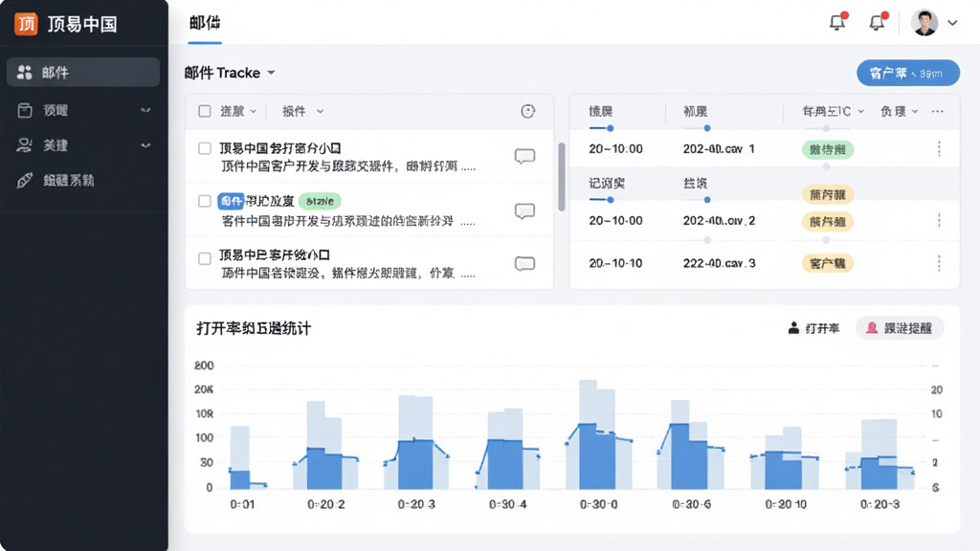This screenshot has height=551, width=980.
Task: Tick the select-all checkbox in the email list header
Action: [x=205, y=111]
